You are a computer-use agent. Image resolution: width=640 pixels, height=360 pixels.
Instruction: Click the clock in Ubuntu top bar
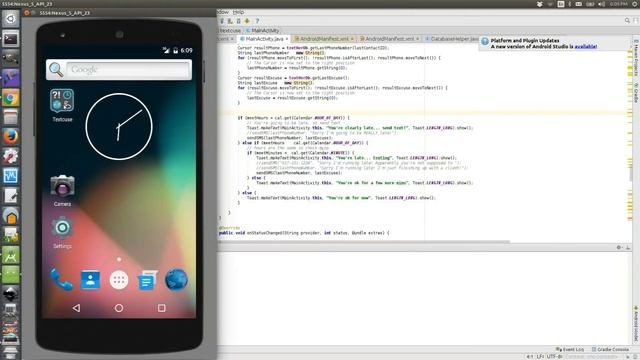tap(619, 4)
